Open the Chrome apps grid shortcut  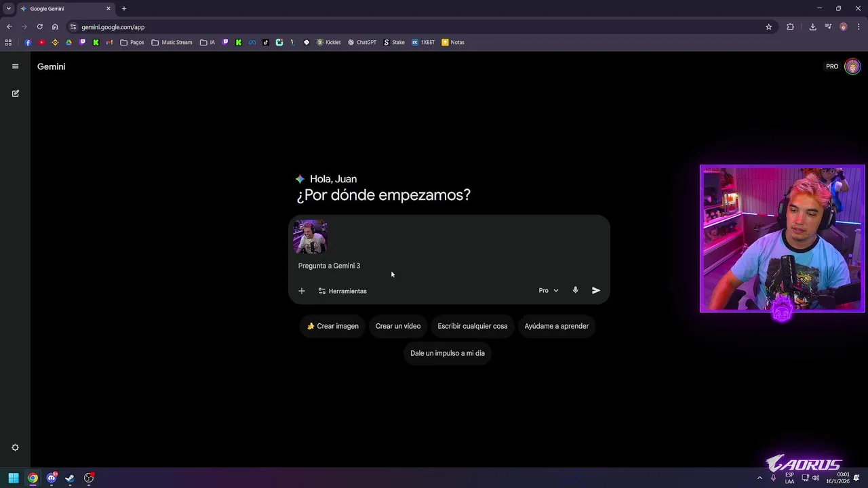[x=8, y=42]
